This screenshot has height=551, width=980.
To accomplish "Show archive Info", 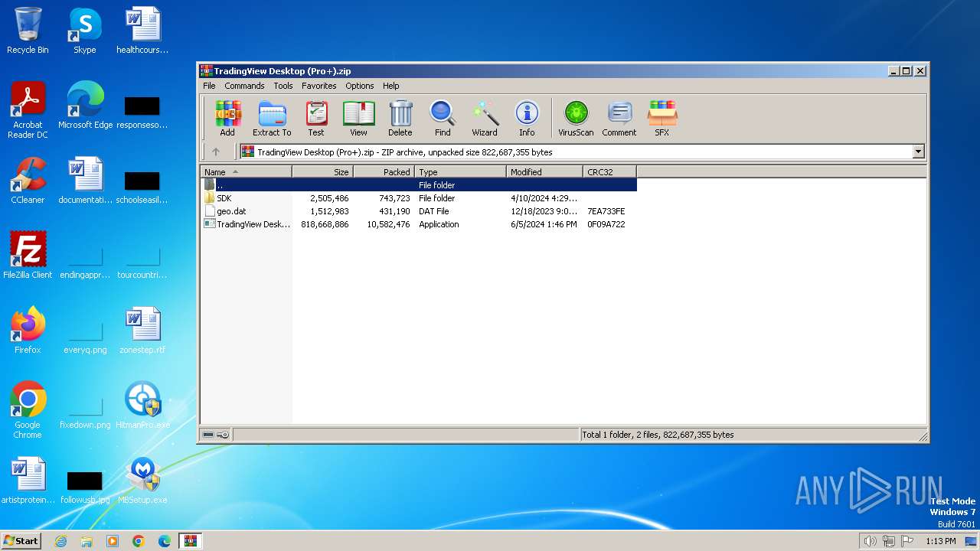I will click(x=527, y=119).
